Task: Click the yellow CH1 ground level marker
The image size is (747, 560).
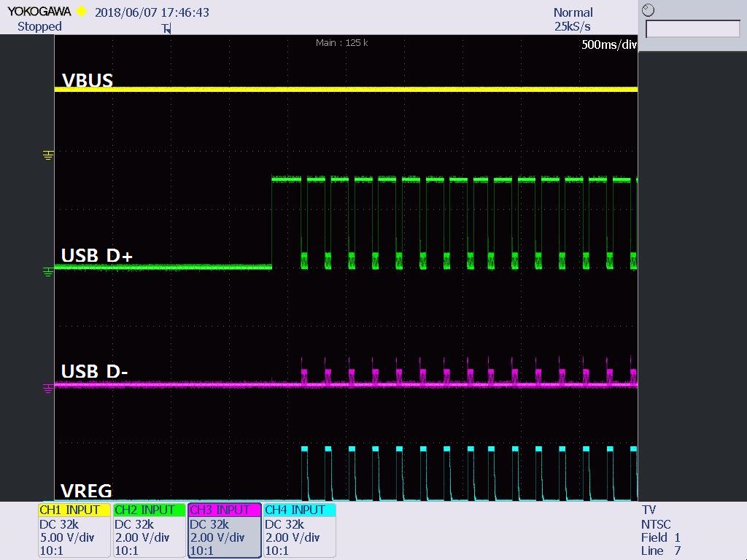Action: pos(48,155)
